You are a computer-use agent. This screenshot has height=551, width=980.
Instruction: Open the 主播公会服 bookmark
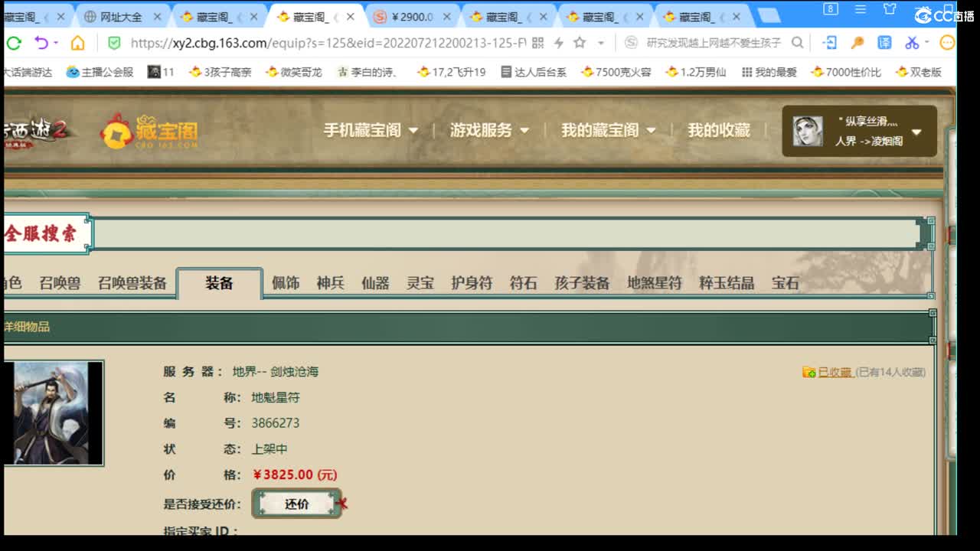pyautogui.click(x=100, y=72)
